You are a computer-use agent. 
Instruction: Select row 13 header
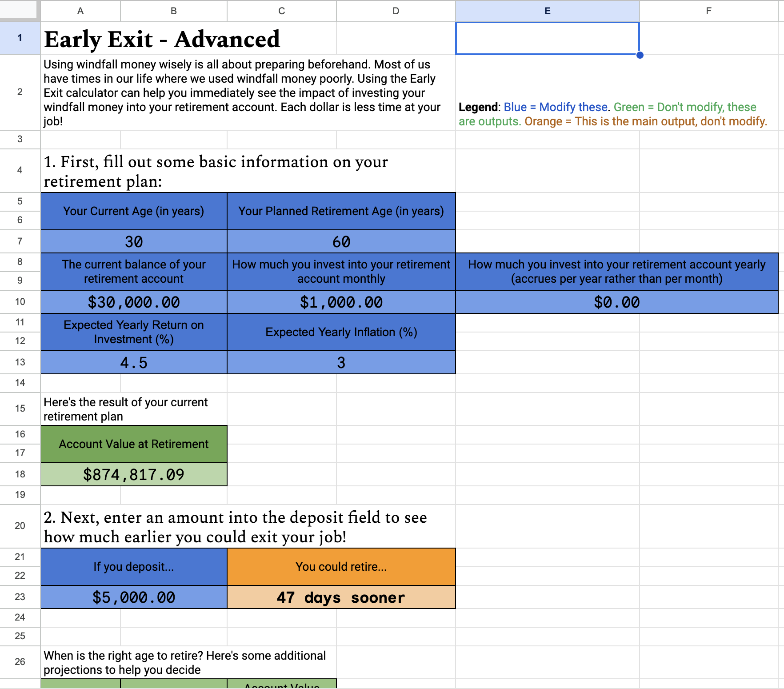coord(20,362)
